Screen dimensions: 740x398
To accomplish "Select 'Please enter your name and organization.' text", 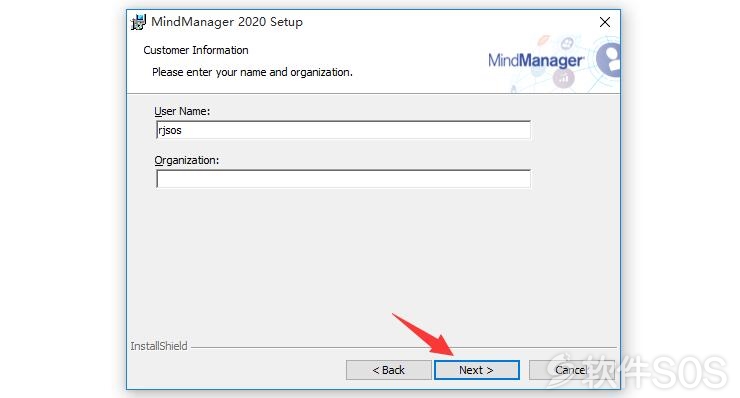I will pyautogui.click(x=252, y=72).
